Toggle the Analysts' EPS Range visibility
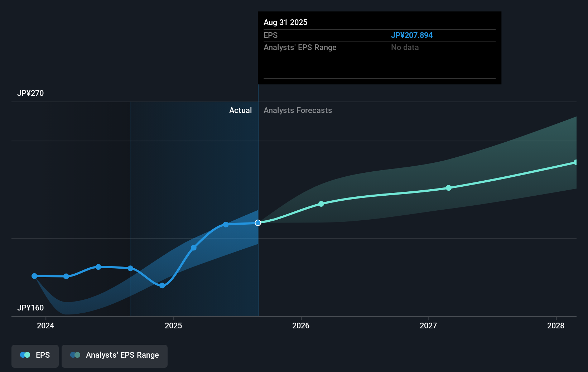This screenshot has height=372, width=588. [115, 356]
